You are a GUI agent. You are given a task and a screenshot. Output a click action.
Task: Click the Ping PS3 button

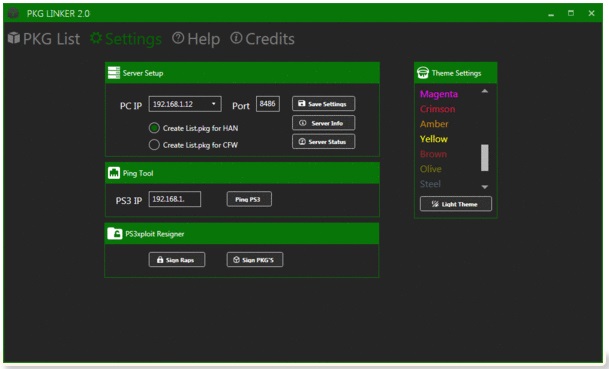click(249, 199)
